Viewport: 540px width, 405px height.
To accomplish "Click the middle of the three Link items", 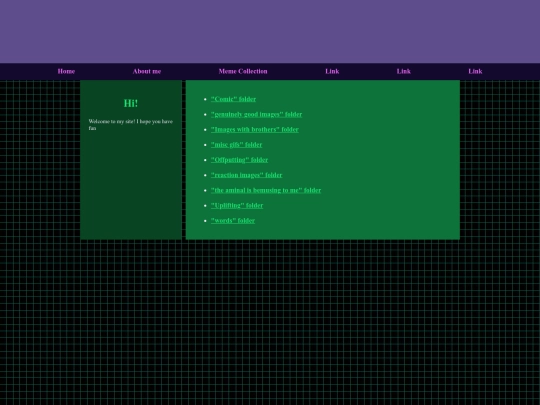I will pyautogui.click(x=404, y=71).
